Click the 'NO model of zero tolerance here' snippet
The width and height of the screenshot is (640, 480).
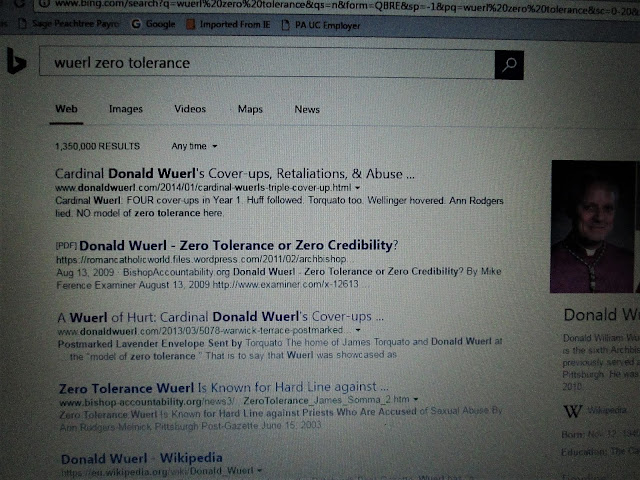click(149, 213)
